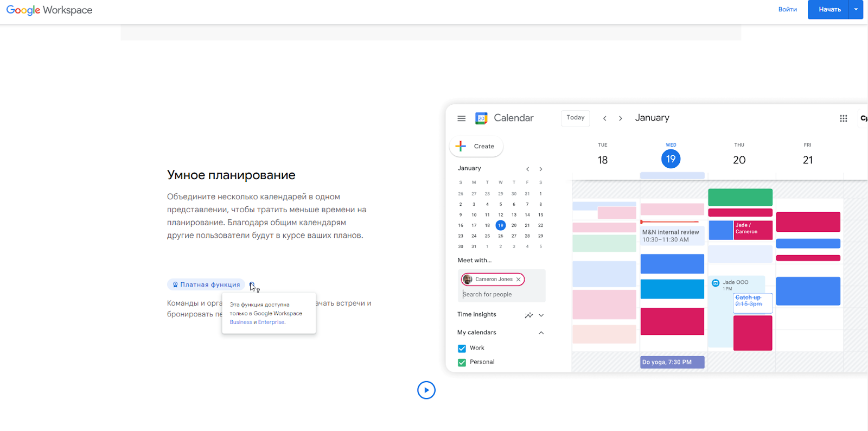Click the info icon next to Платная функция
Screen dimensions: 868x431
[x=252, y=284]
